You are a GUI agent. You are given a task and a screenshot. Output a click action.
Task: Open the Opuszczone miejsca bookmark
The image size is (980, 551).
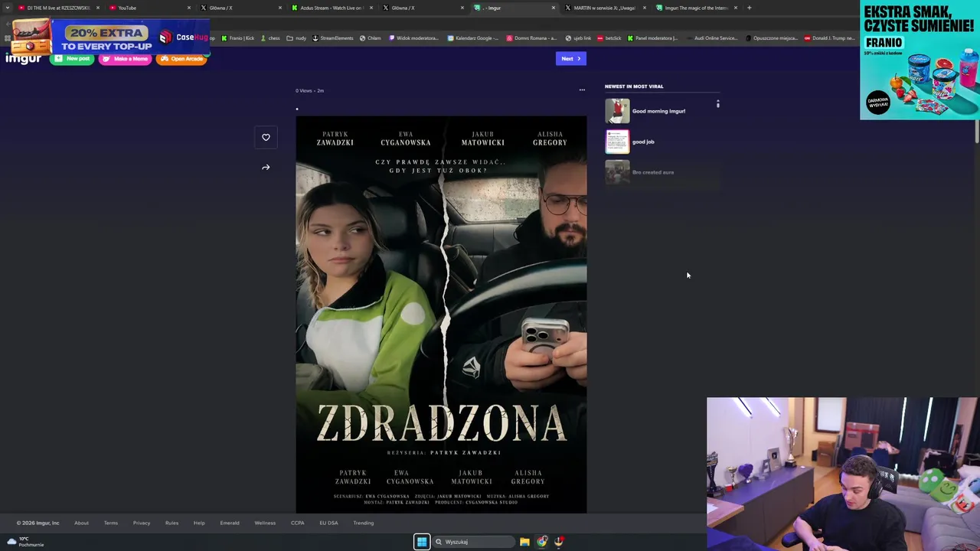click(771, 38)
